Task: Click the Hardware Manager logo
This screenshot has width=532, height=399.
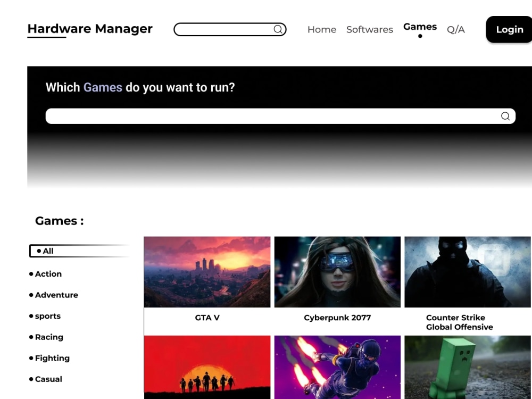Action: click(90, 29)
